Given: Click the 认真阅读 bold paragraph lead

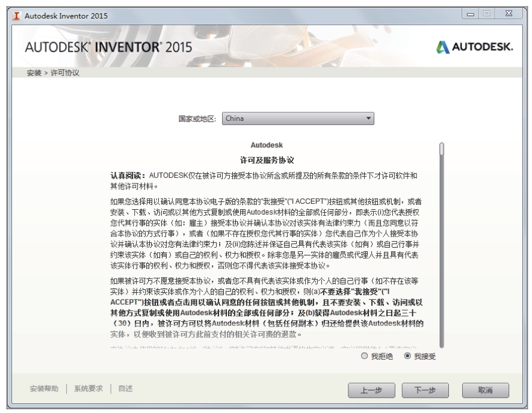Looking at the screenshot, I should [128, 176].
